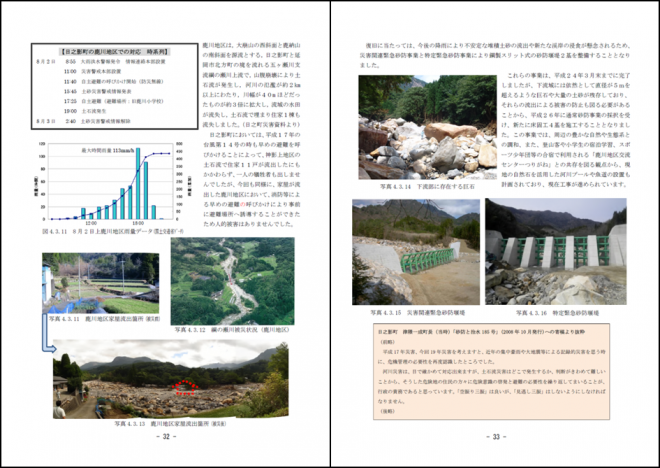
Task: Open the aerial river photo 4.3.12
Action: tap(232, 281)
